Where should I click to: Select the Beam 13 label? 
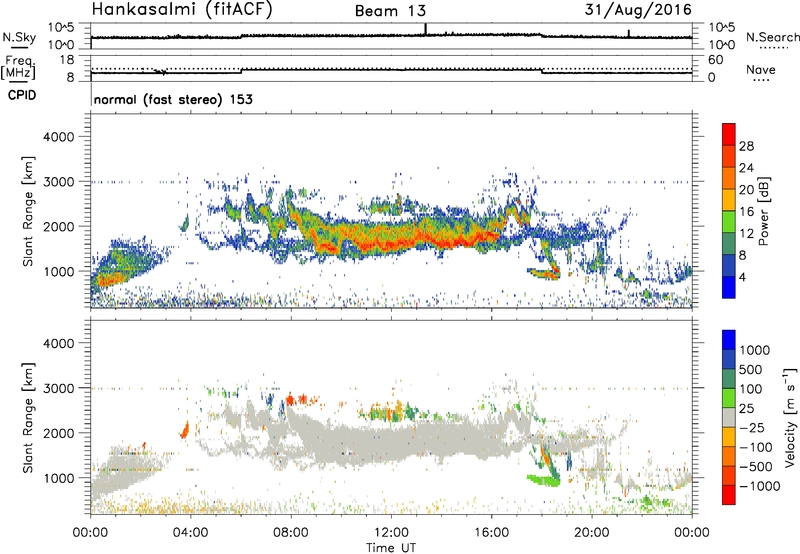[x=390, y=11]
